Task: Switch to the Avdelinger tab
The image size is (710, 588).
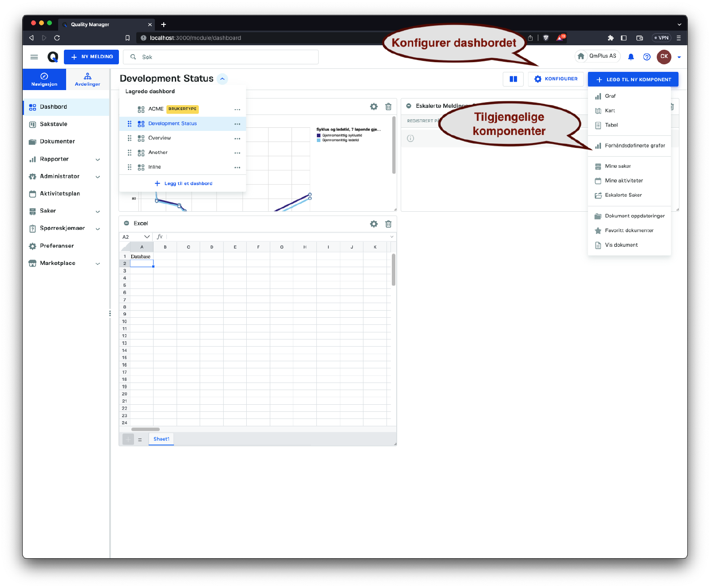Action: pyautogui.click(x=87, y=79)
